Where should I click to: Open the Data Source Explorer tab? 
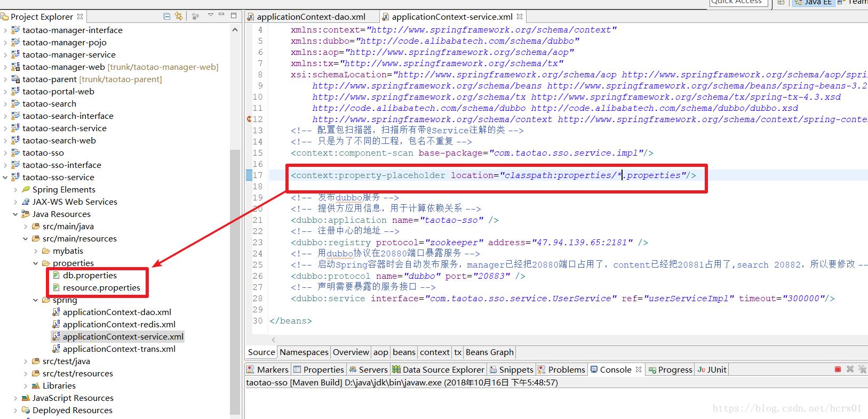439,370
